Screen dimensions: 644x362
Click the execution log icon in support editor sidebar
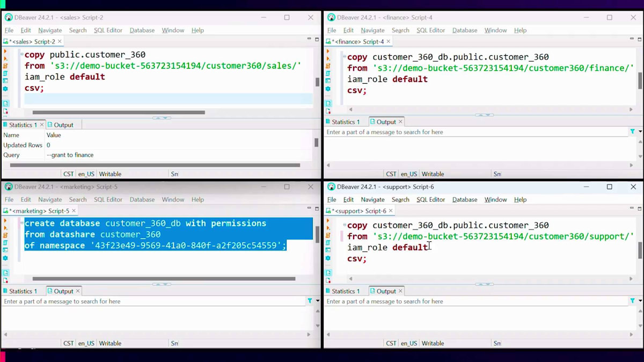328,280
